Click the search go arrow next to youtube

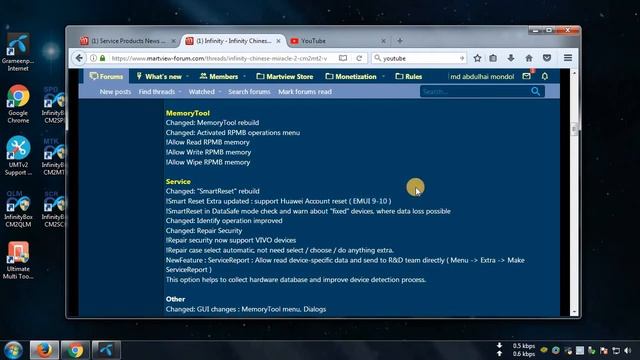[x=462, y=58]
